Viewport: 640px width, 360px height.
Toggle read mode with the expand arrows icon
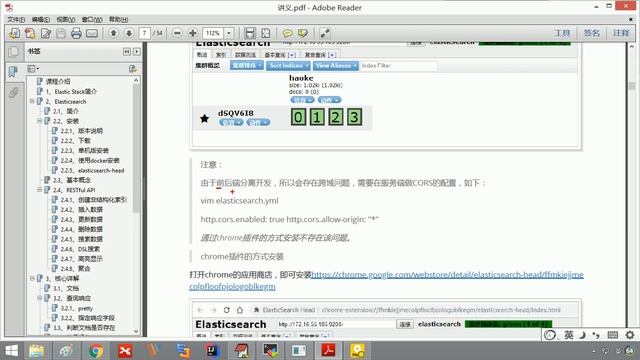[324, 33]
